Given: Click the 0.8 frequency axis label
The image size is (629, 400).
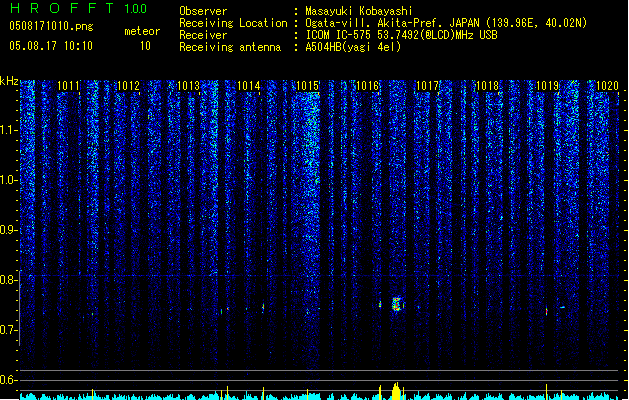Looking at the screenshot, I should click(x=8, y=280).
